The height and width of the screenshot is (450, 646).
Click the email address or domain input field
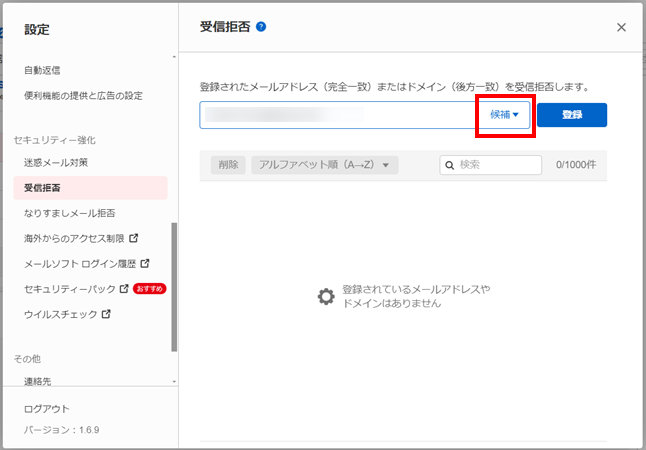click(335, 115)
